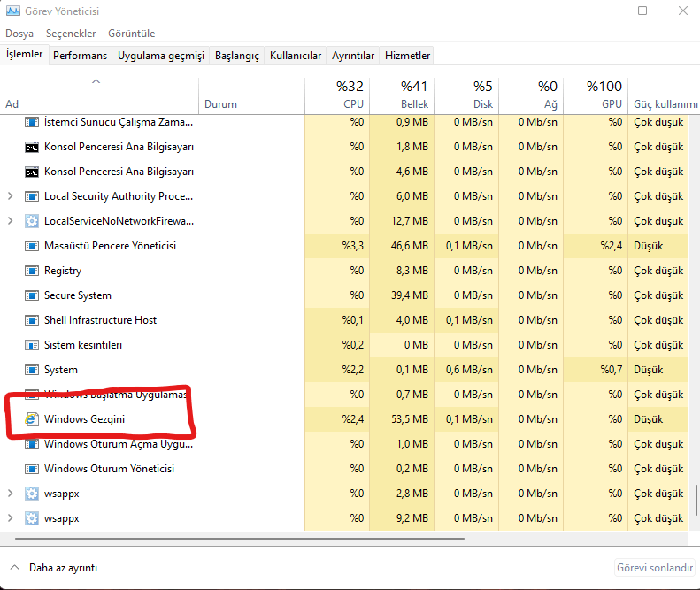Click the Görevi sonlandır button
The width and height of the screenshot is (700, 590).
[x=655, y=567]
